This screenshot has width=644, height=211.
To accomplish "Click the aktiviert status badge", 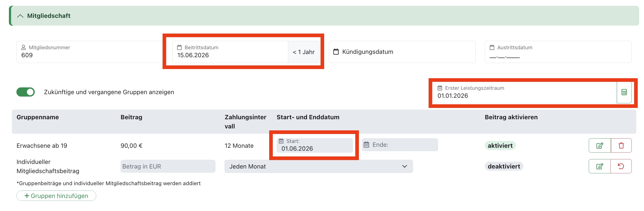I will coord(500,145).
